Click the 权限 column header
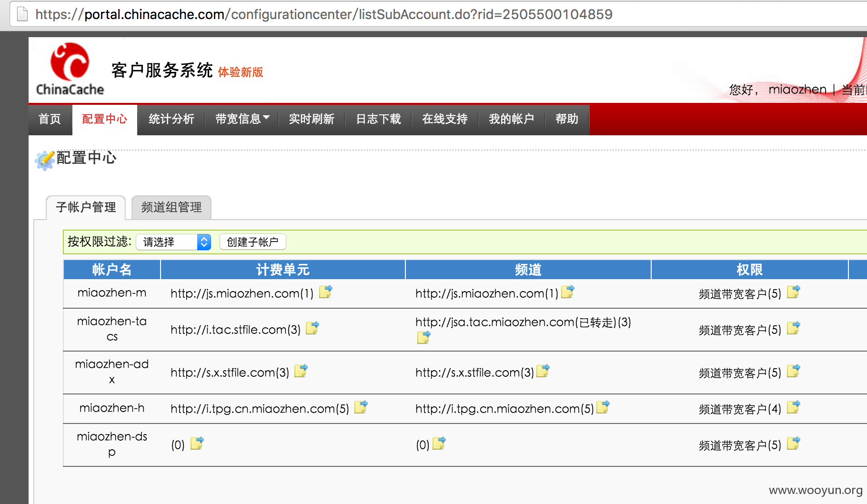The image size is (867, 504). (x=750, y=270)
